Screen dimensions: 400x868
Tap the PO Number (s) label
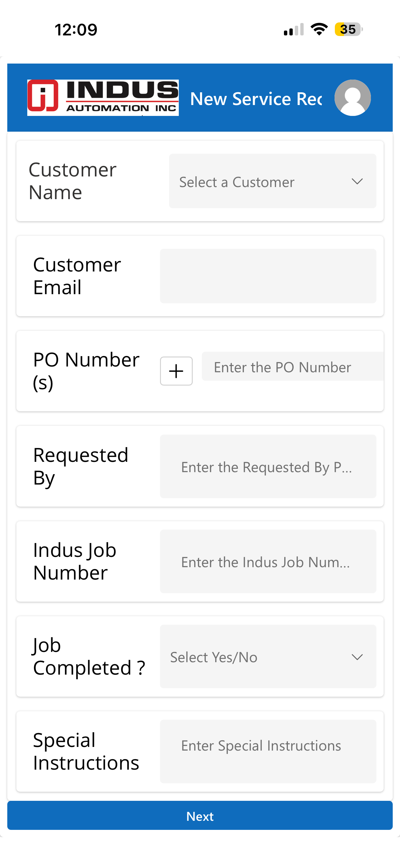coord(86,371)
